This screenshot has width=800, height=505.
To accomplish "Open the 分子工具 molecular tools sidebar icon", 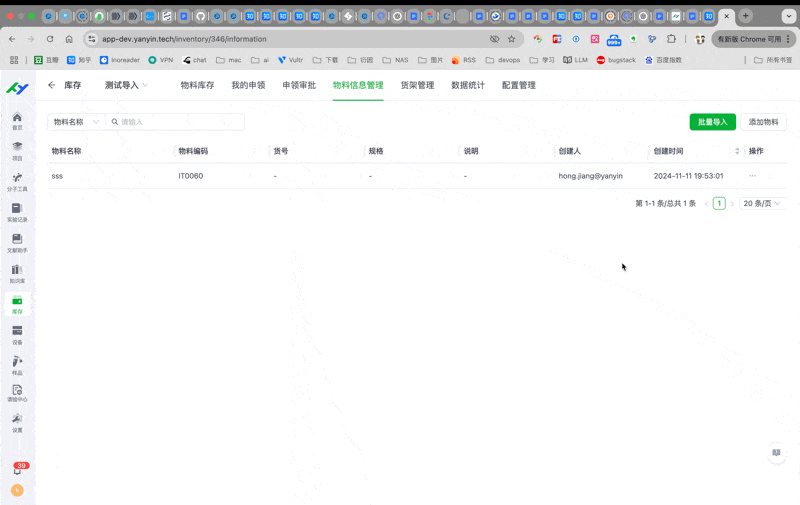I will coord(17,182).
